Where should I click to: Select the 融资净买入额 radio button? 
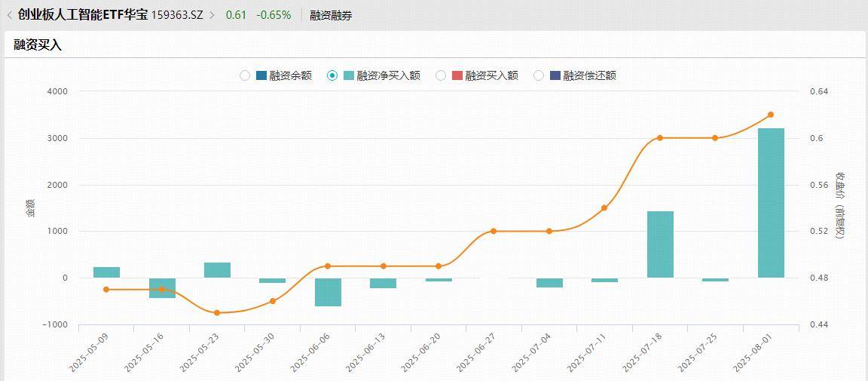point(332,75)
